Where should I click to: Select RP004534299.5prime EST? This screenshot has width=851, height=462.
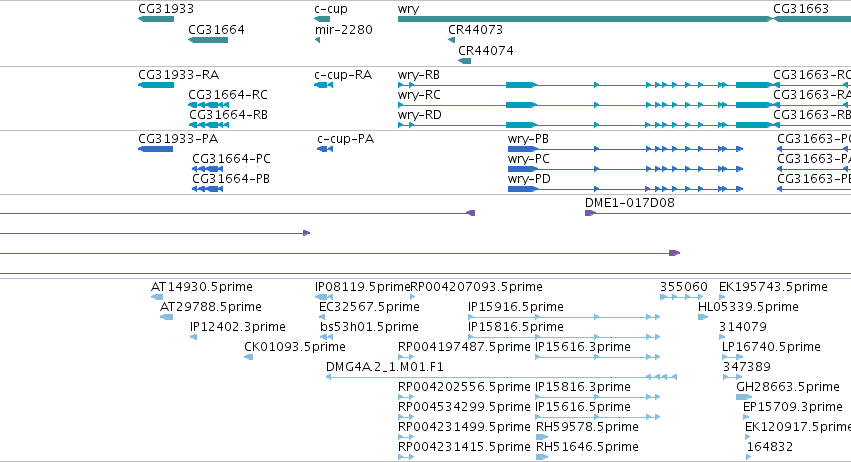click(x=406, y=417)
